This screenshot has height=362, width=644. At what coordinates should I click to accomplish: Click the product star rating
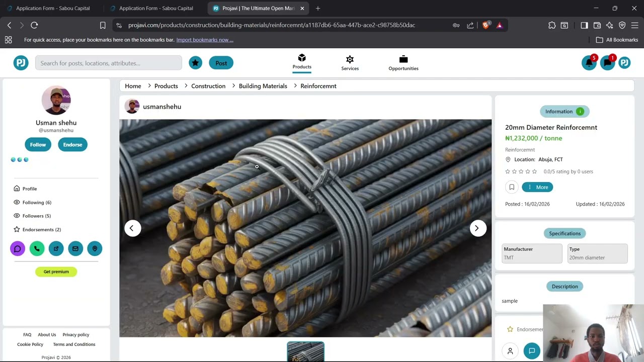521,171
